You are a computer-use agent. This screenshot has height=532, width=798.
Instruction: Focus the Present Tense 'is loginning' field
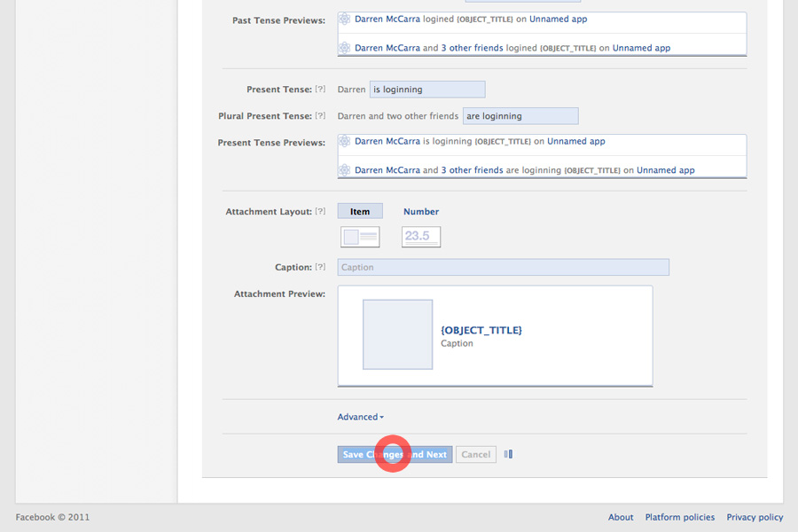pyautogui.click(x=426, y=90)
